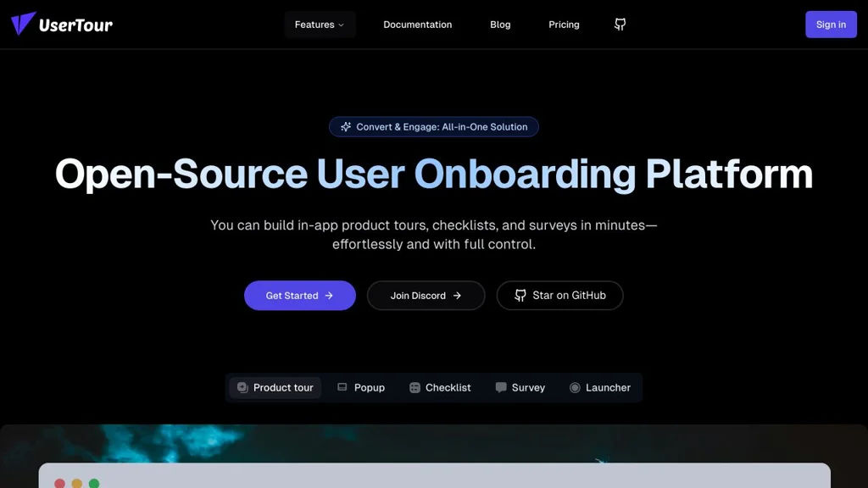Open the GitHub icon in navigation bar
This screenshot has width=868, height=488.
click(x=620, y=25)
